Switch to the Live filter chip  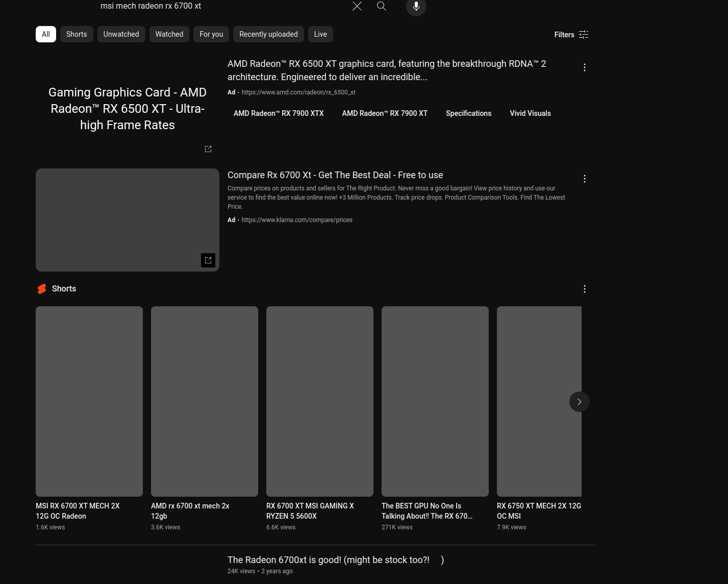320,34
